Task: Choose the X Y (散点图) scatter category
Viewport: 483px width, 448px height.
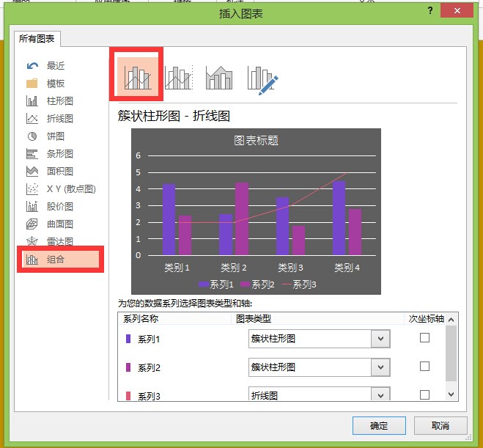Action: pos(71,188)
